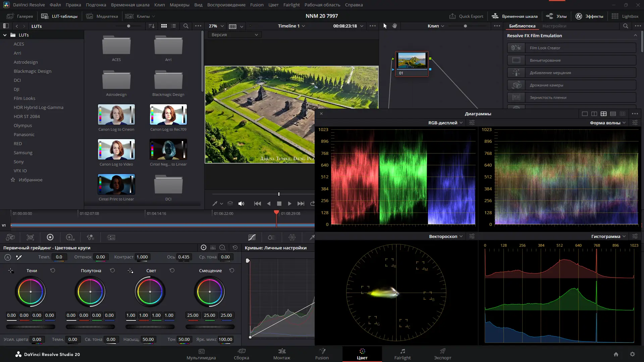Reset the Shadows (Тени) color wheel
644x362 pixels.
click(x=53, y=270)
